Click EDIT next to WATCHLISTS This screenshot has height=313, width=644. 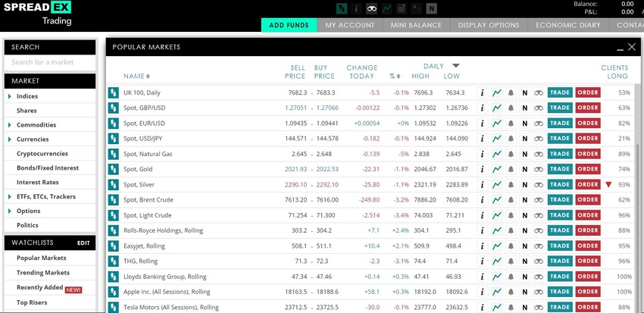pos(83,243)
